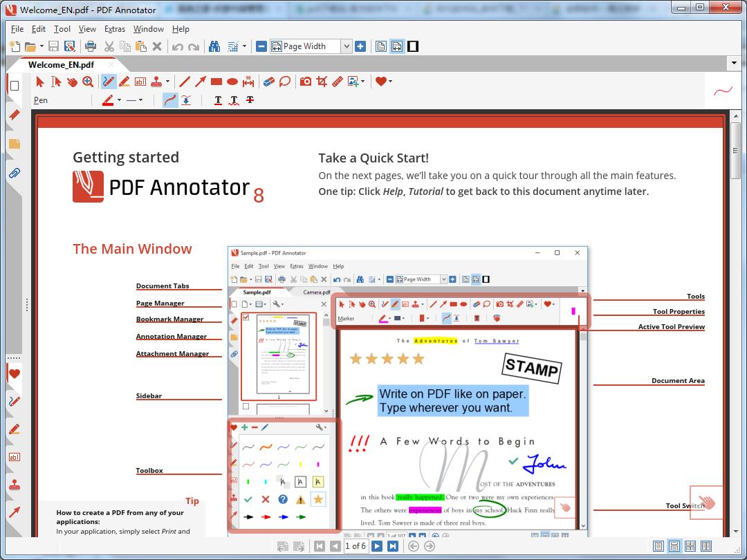Expand the favorites heart dropdown
747x560 pixels.
389,81
